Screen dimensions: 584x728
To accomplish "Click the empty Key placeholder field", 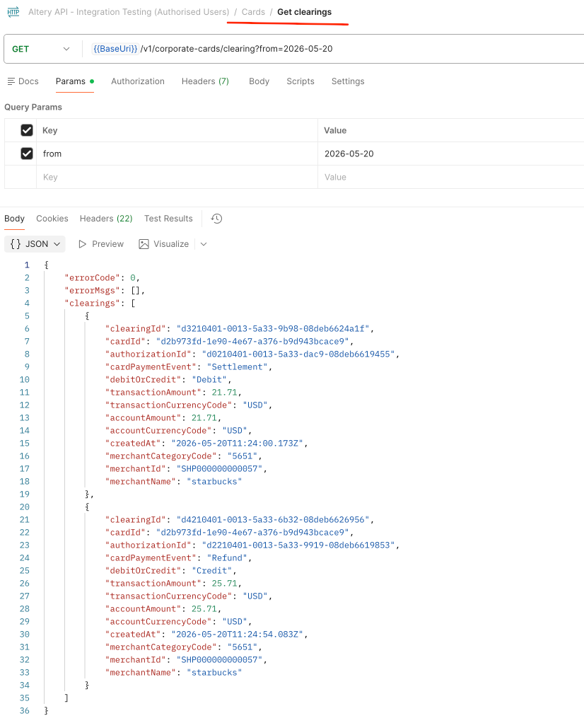I will 177,177.
